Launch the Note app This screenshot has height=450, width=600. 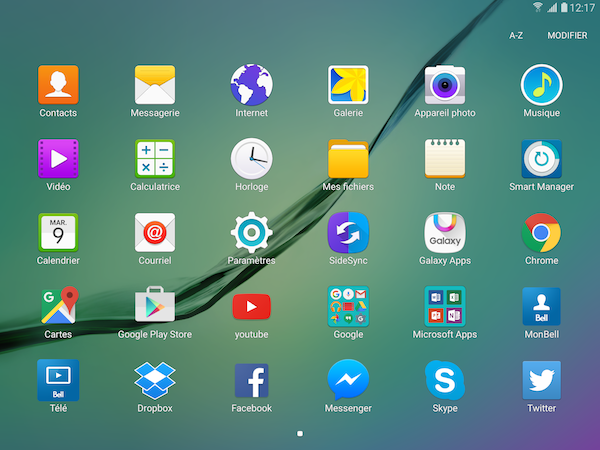445,158
